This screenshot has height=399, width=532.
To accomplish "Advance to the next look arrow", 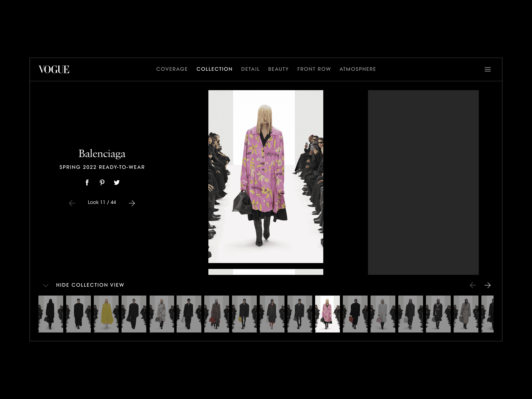I will 132,203.
